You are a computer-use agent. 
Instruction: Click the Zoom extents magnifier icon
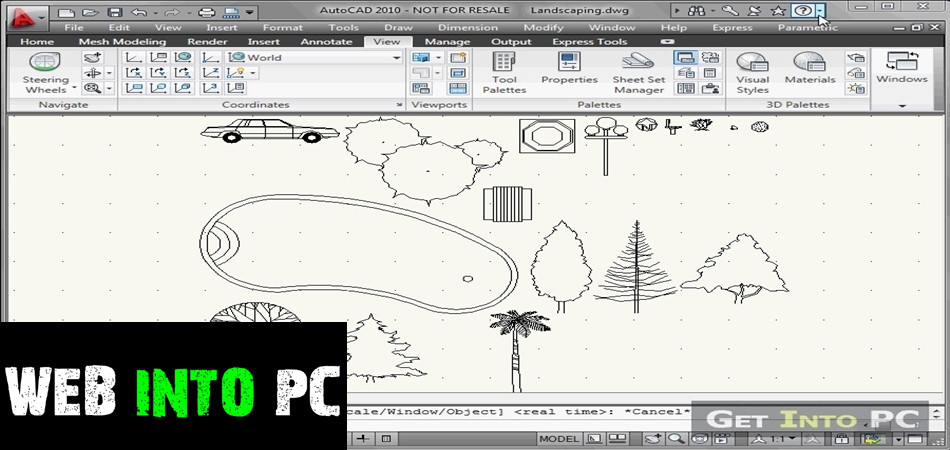[93, 88]
